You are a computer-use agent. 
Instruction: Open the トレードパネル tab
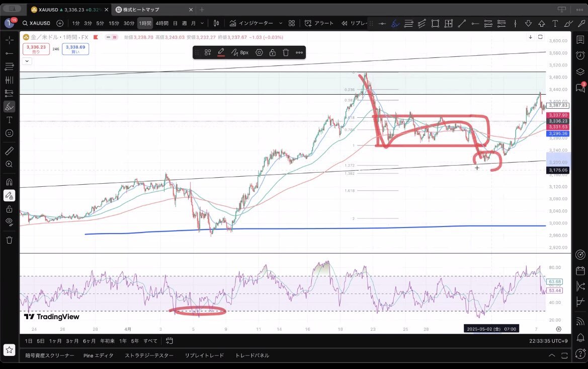point(253,355)
